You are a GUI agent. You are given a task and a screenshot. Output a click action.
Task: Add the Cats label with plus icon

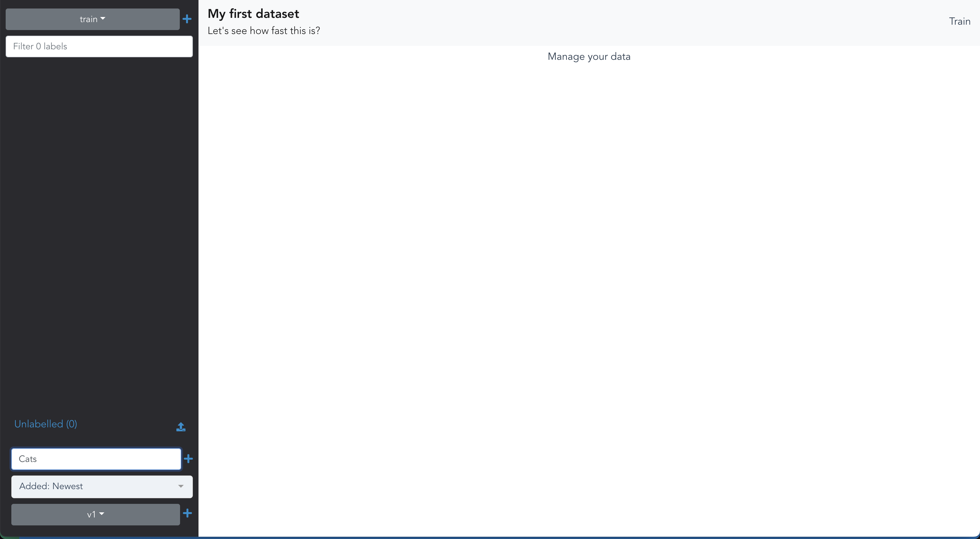[188, 459]
